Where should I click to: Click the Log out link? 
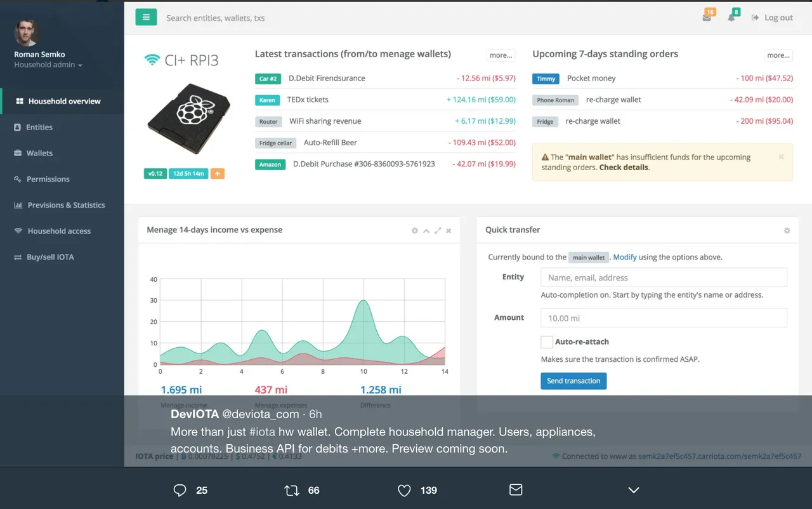pos(772,18)
